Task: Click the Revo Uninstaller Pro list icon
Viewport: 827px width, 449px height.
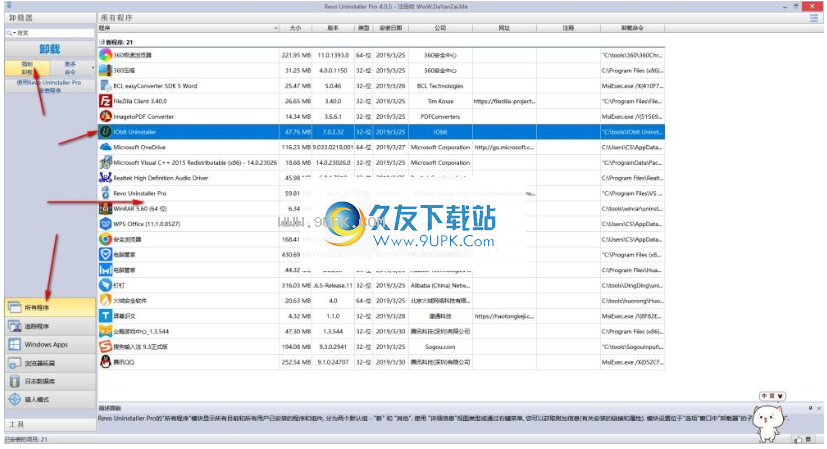Action: coord(105,193)
